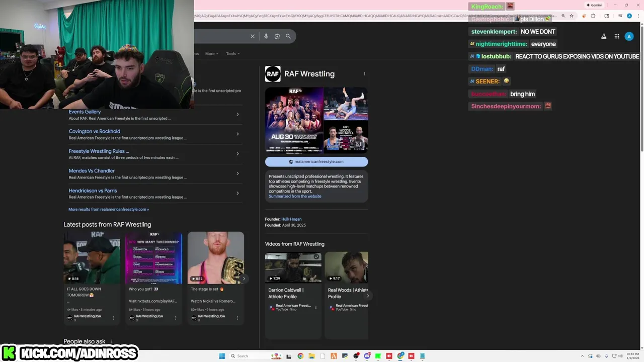Open Task View on the taskbar
Screen dimensions: 644x362
pyautogui.click(x=289, y=356)
